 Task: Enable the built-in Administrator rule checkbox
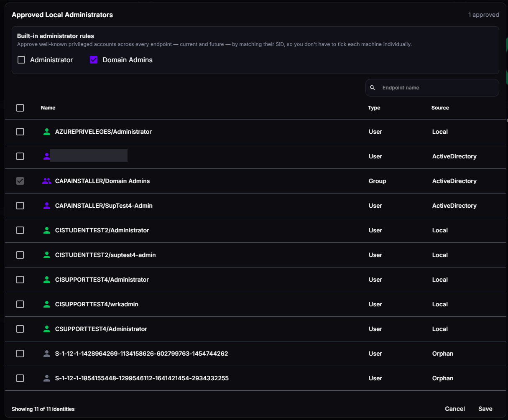tap(21, 60)
